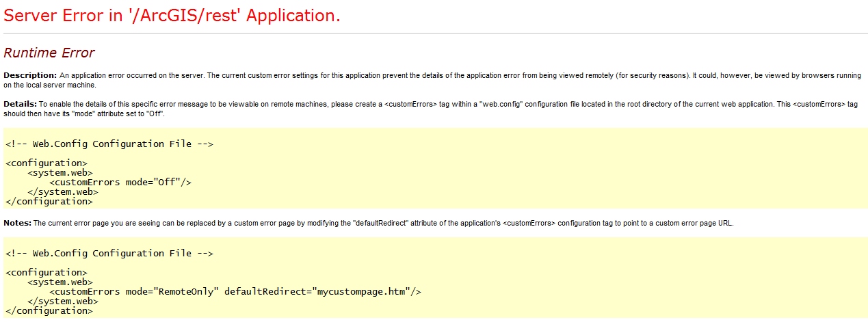
Task: Click the closing </system.web> tag in the second code block
Action: tap(63, 301)
